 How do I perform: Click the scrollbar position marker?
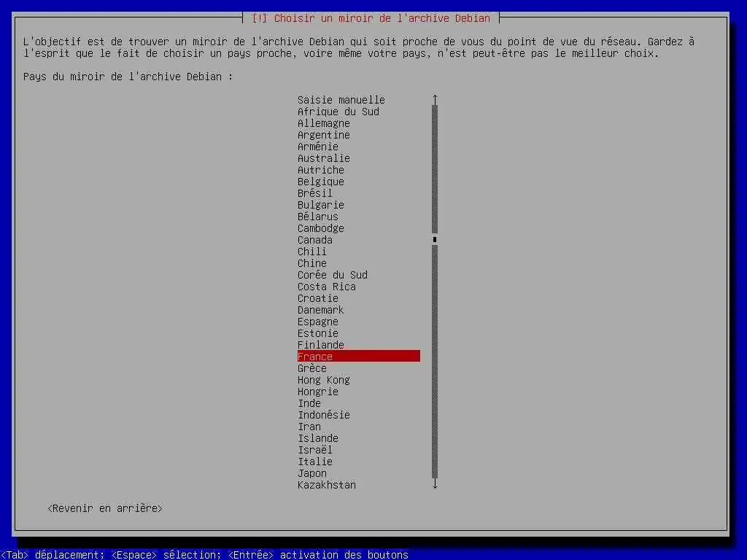(435, 239)
